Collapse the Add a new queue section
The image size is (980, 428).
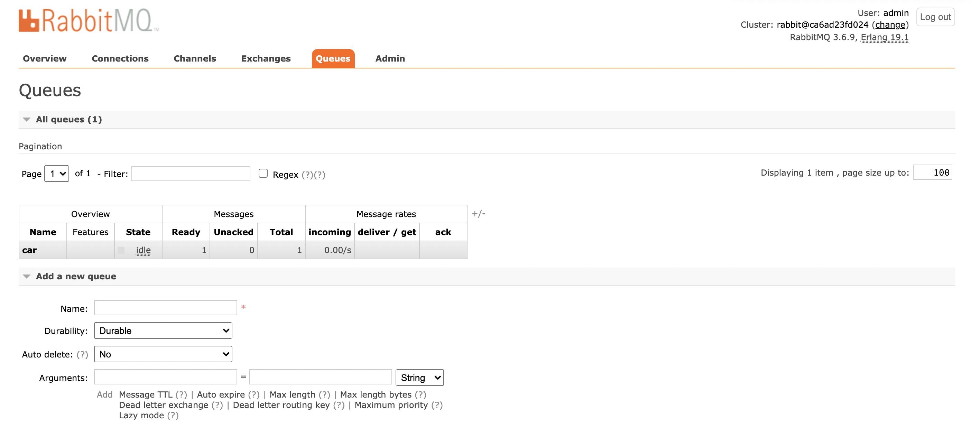point(76,276)
